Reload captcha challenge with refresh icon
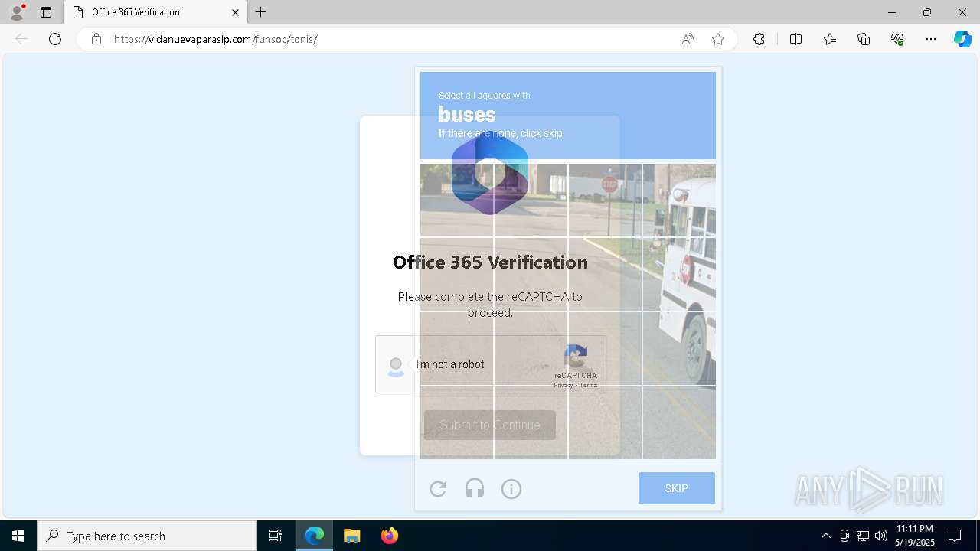The height and width of the screenshot is (551, 980). pyautogui.click(x=438, y=488)
